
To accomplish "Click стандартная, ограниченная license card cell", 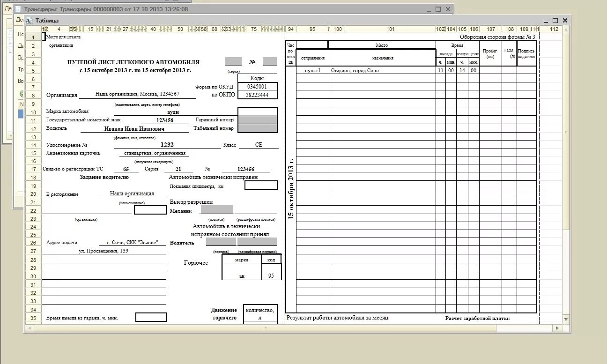I will point(155,153).
